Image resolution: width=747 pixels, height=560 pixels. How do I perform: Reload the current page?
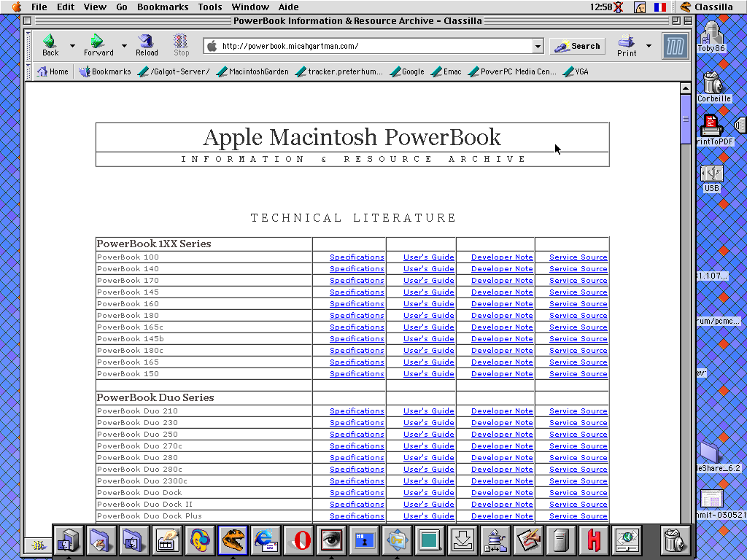[147, 45]
